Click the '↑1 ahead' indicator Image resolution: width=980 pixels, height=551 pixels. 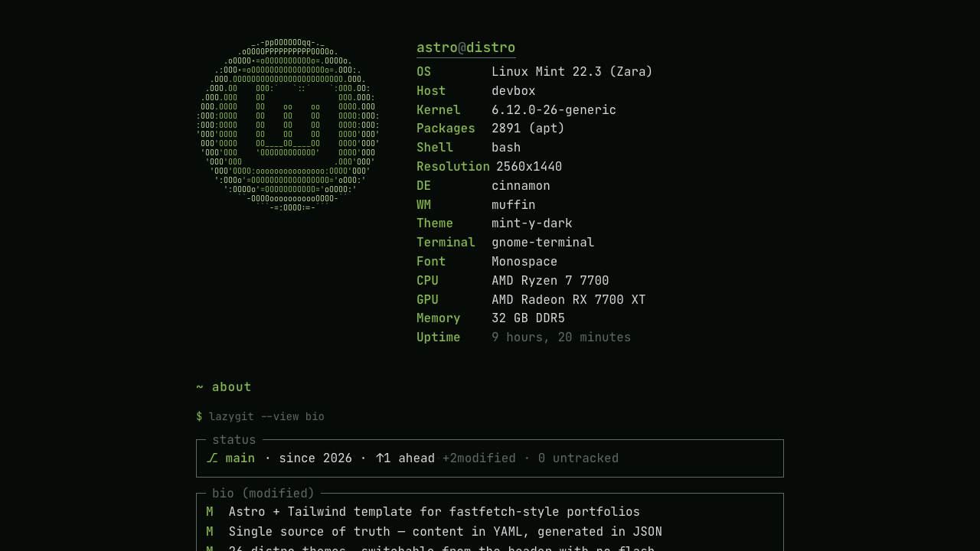point(405,458)
